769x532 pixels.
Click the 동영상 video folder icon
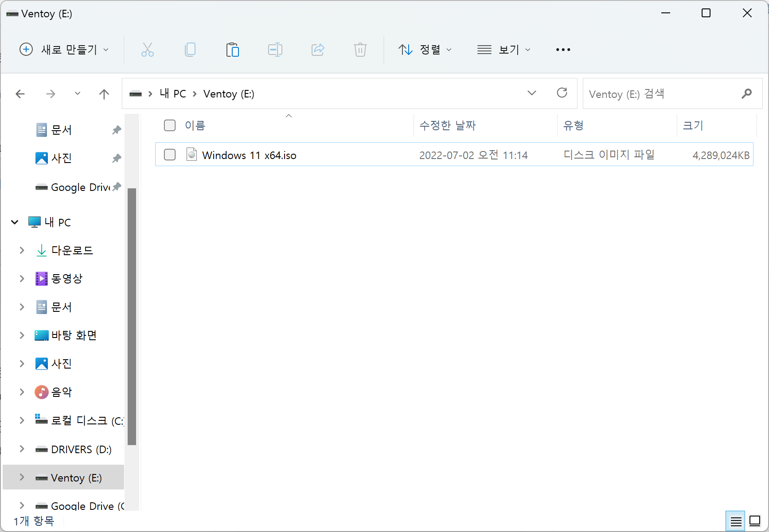coord(42,279)
